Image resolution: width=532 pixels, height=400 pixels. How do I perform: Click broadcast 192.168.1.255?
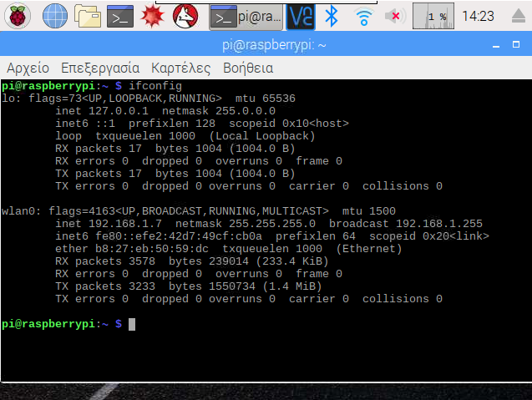tap(405, 224)
